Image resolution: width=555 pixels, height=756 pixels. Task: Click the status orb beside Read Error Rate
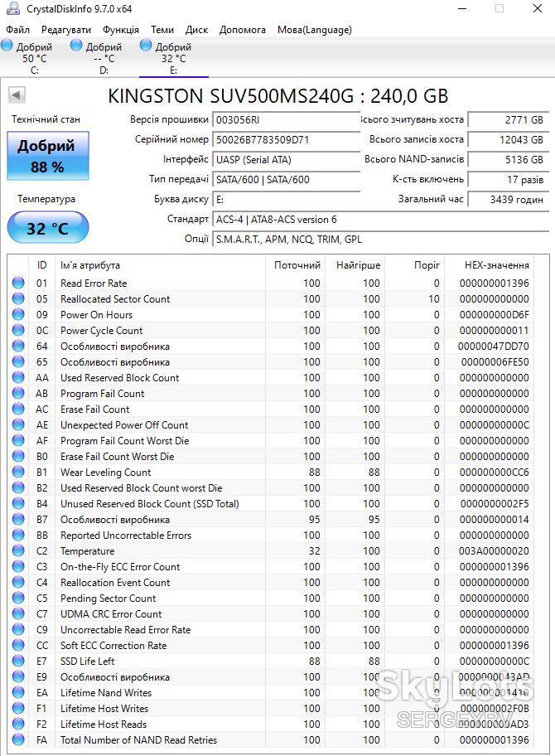18,283
